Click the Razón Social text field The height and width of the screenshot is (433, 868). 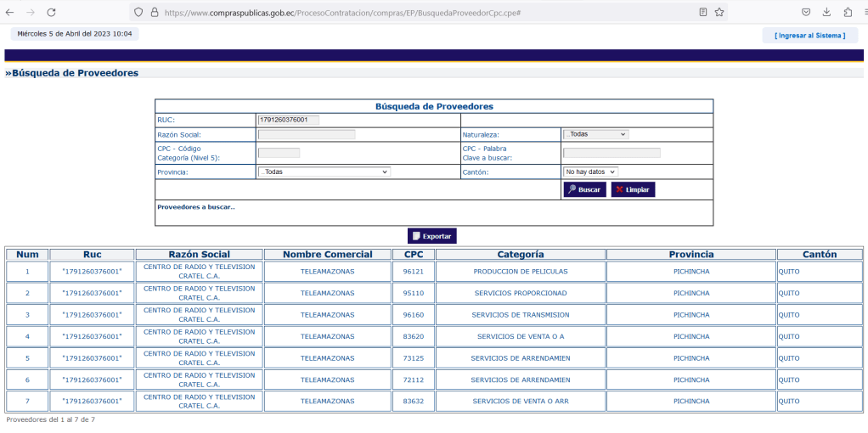point(307,134)
